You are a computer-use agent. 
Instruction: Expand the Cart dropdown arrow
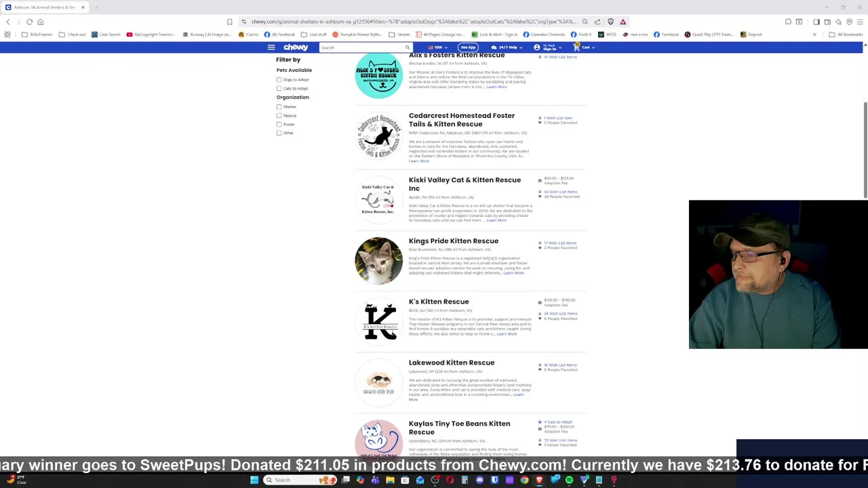[594, 47]
